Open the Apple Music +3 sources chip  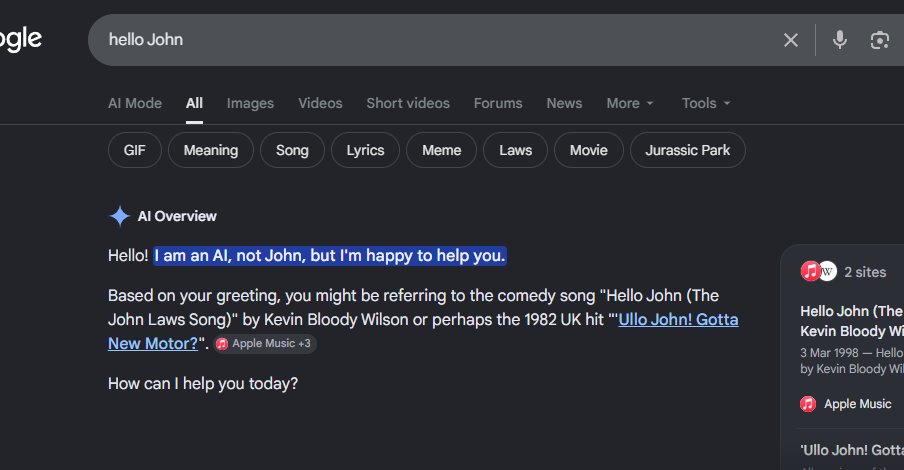(265, 344)
